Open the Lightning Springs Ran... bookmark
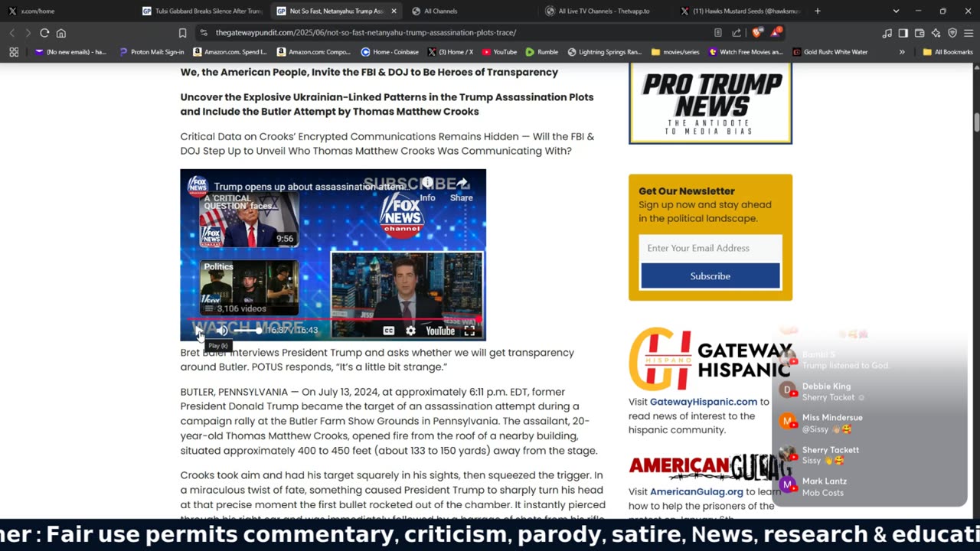Image resolution: width=980 pixels, height=551 pixels. (x=605, y=52)
